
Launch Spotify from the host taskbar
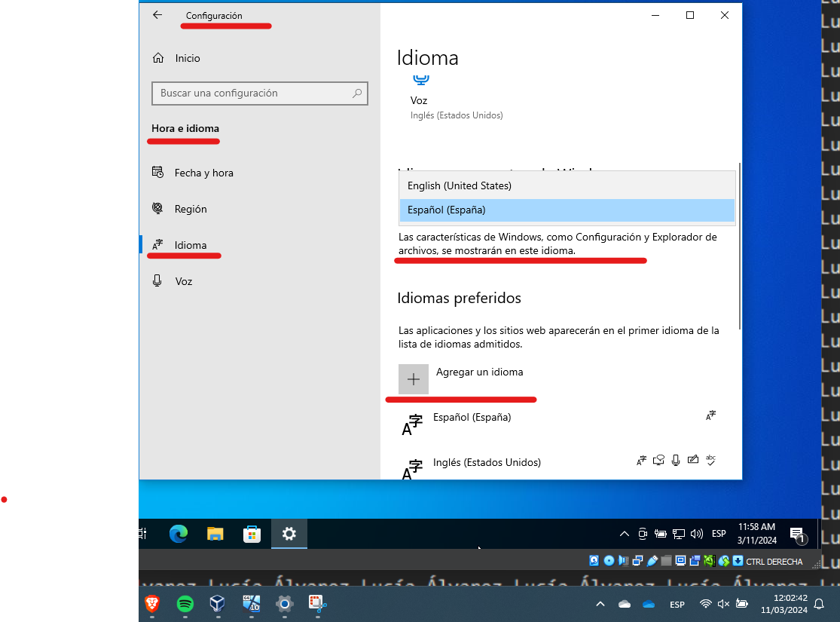[185, 604]
